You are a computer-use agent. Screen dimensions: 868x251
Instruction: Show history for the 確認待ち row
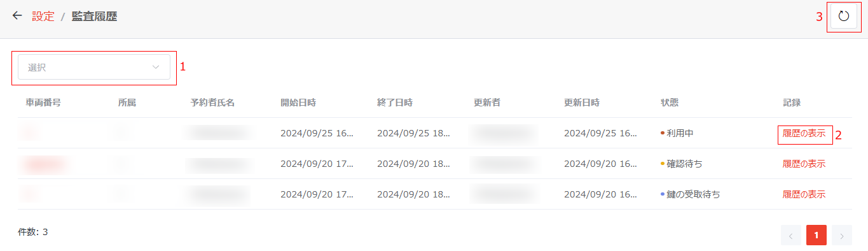tap(804, 164)
